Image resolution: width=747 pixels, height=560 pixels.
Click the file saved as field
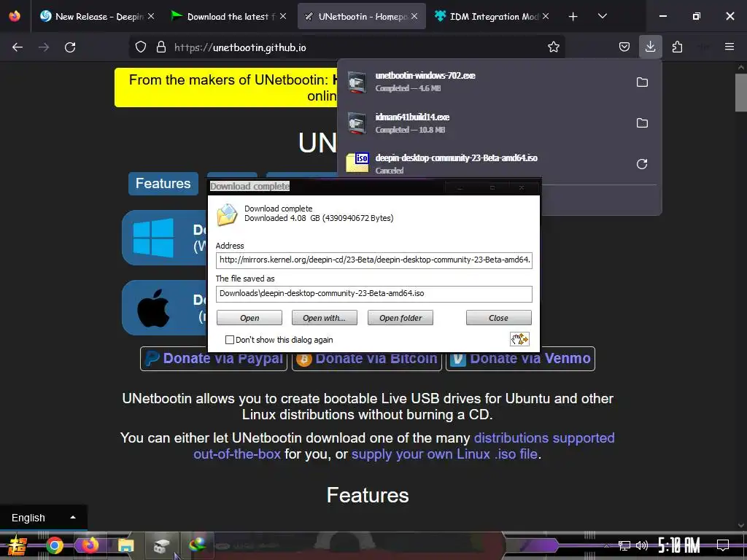[373, 293]
